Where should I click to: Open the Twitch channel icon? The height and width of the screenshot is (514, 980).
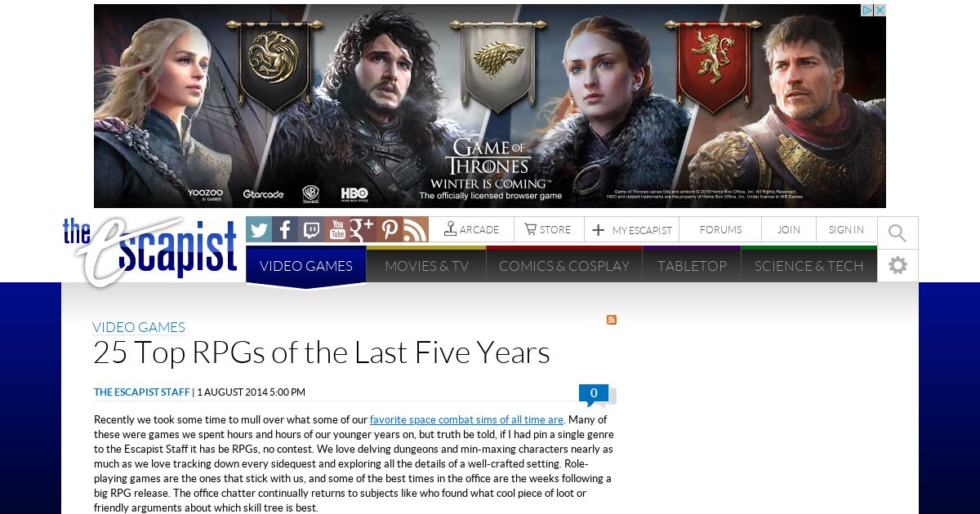(x=311, y=229)
